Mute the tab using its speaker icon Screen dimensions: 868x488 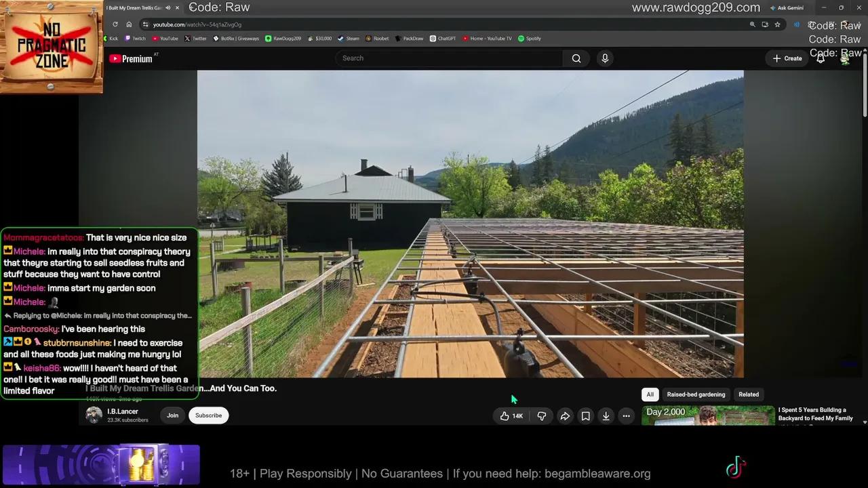click(167, 8)
